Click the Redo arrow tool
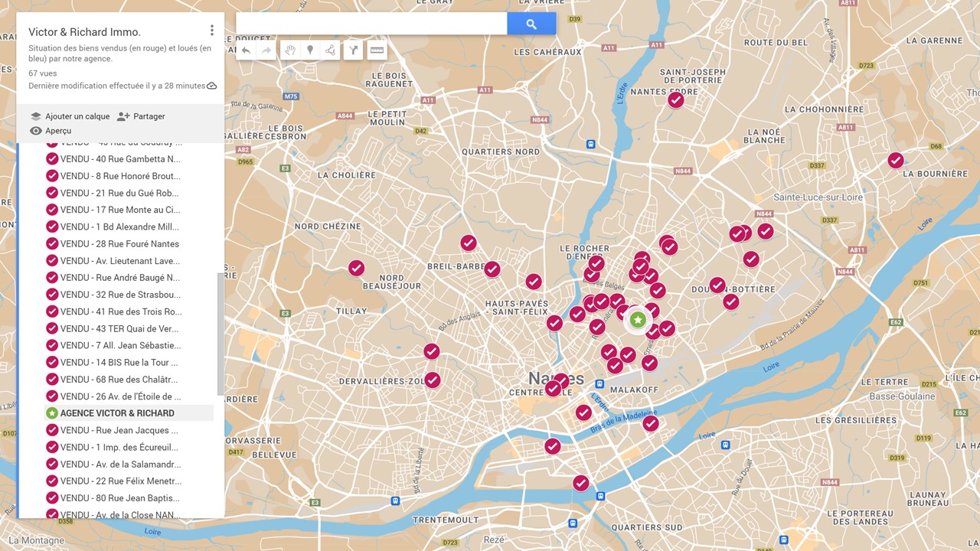The width and height of the screenshot is (980, 551). [266, 51]
